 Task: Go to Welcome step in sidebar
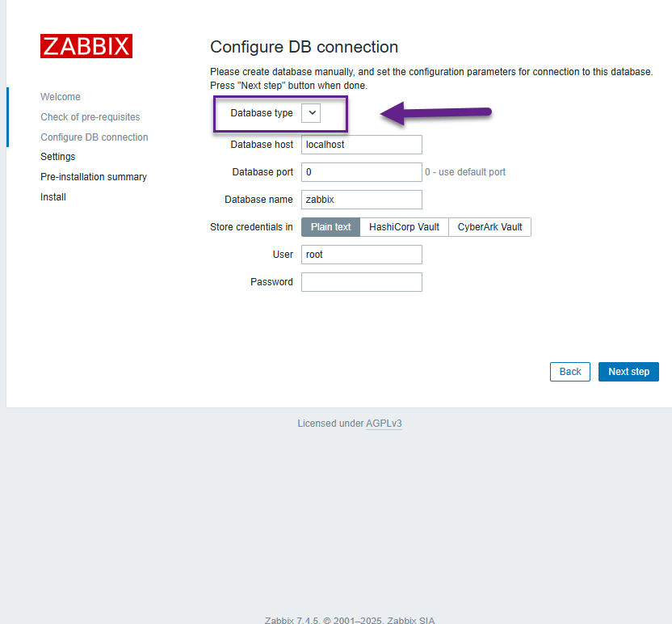pos(61,97)
